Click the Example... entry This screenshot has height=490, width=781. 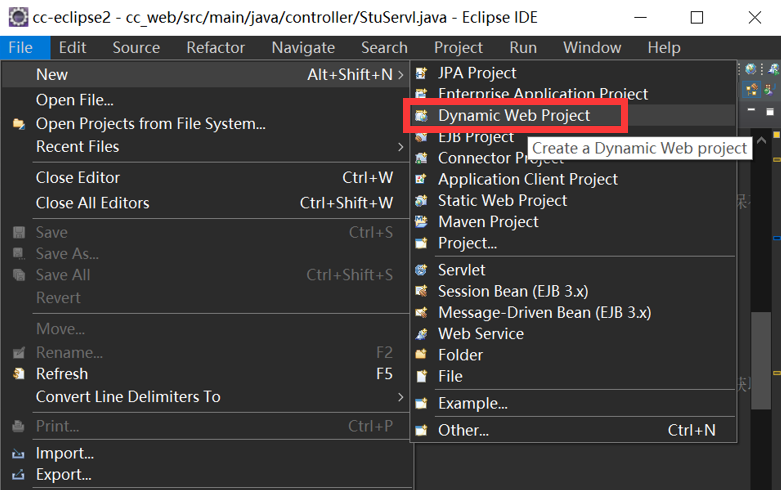point(472,403)
